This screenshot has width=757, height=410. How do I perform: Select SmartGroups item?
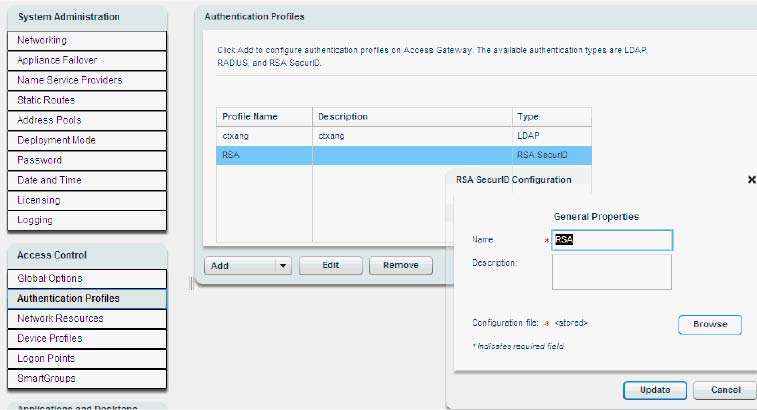87,379
